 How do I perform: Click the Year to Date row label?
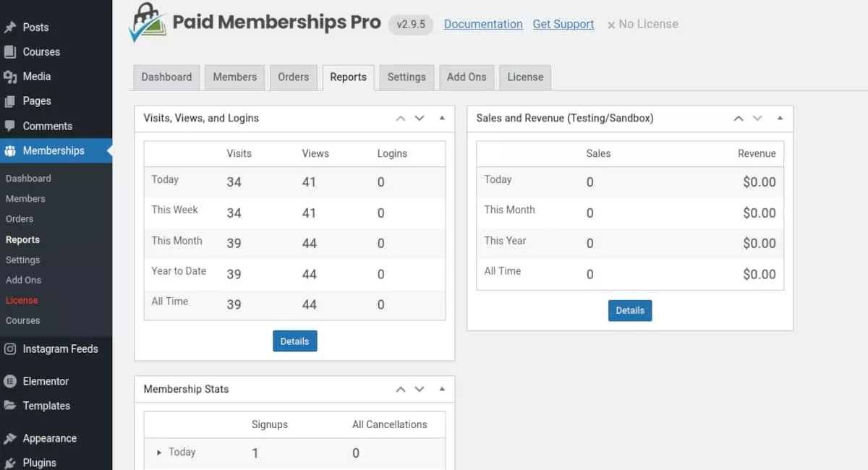[179, 271]
